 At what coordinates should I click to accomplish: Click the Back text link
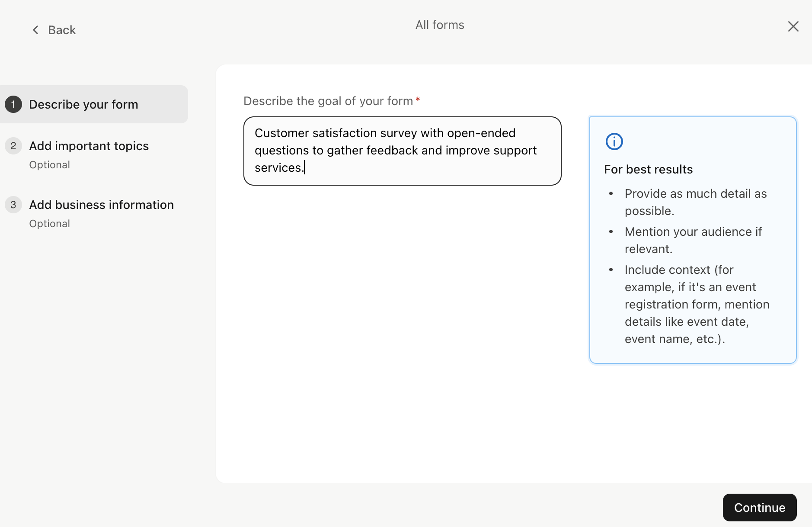[x=62, y=30]
